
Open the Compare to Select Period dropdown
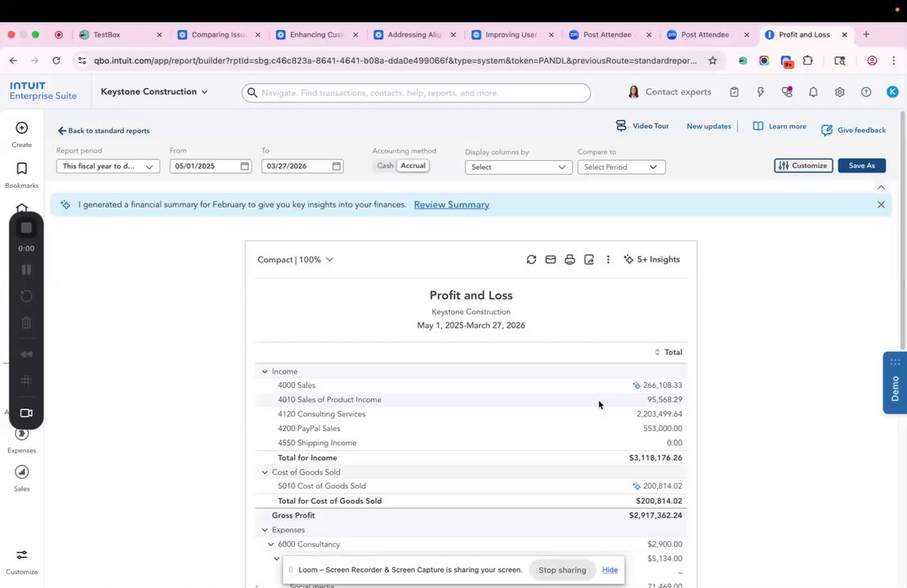pyautogui.click(x=621, y=167)
